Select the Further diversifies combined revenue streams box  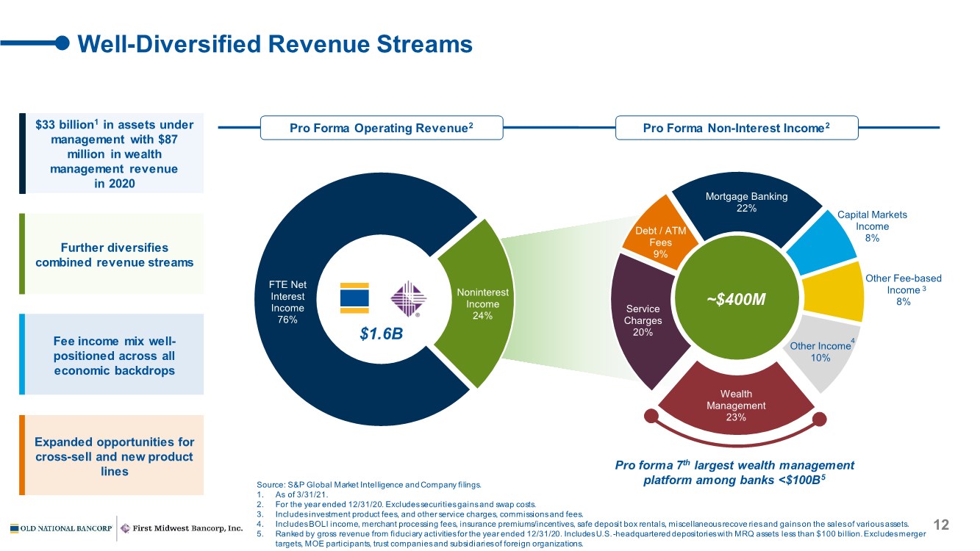pyautogui.click(x=111, y=254)
